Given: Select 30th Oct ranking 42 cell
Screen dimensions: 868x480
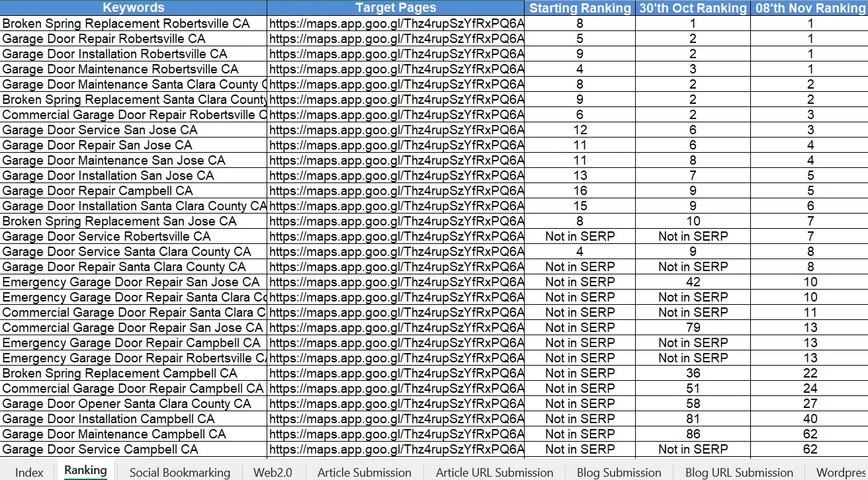Looking at the screenshot, I should click(693, 282).
